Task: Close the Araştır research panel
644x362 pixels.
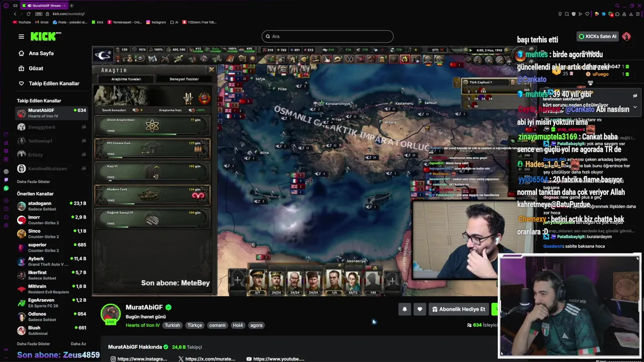Action: pos(211,70)
